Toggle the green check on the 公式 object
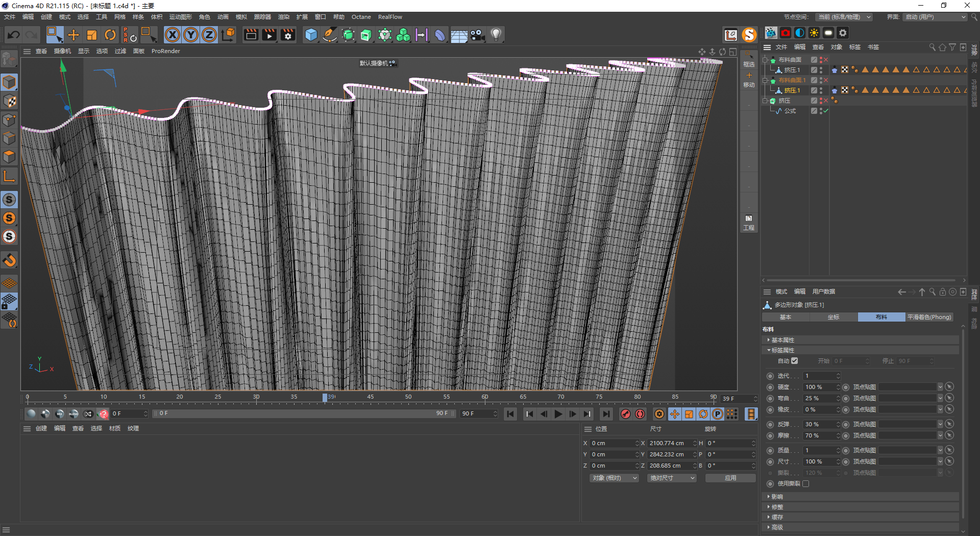Image resolution: width=980 pixels, height=536 pixels. tap(826, 111)
